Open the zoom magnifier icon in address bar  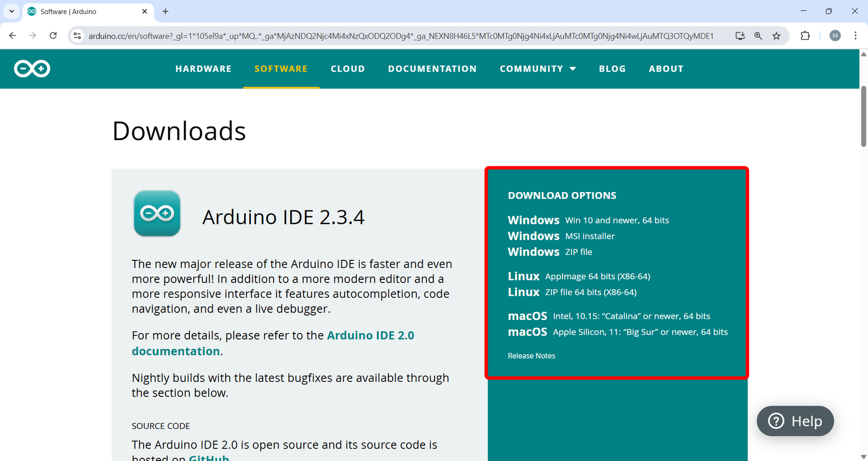(758, 36)
